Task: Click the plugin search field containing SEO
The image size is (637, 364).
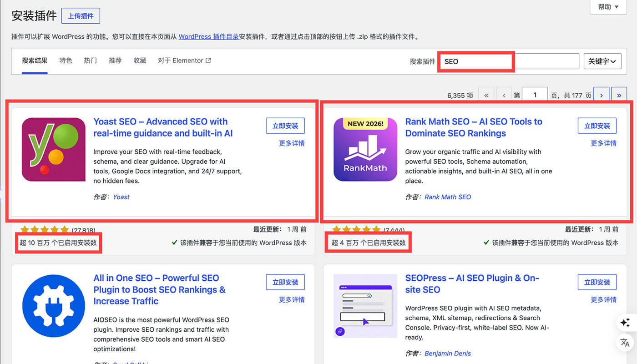Action: 509,61
